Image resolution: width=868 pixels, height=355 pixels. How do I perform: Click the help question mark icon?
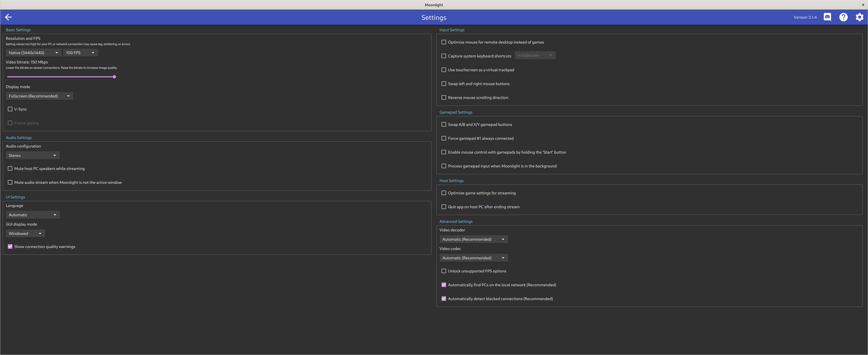843,17
